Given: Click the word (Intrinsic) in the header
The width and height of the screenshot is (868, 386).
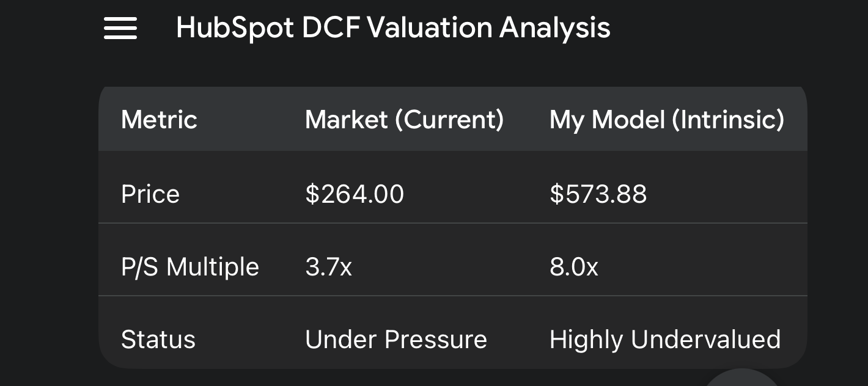Looking at the screenshot, I should (x=727, y=119).
